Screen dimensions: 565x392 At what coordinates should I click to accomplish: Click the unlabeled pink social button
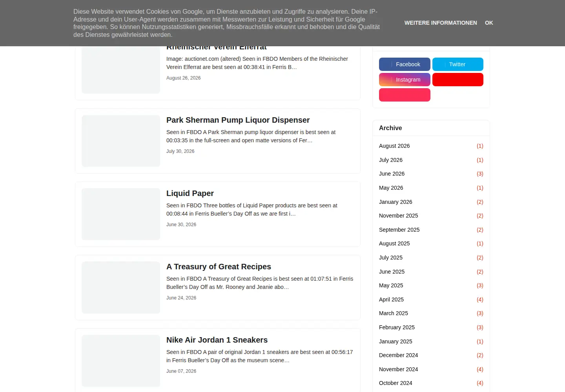click(405, 95)
